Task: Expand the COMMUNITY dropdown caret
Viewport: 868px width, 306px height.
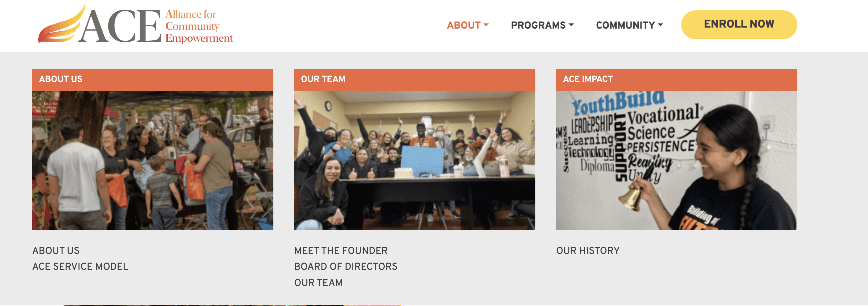Action: coord(660,25)
